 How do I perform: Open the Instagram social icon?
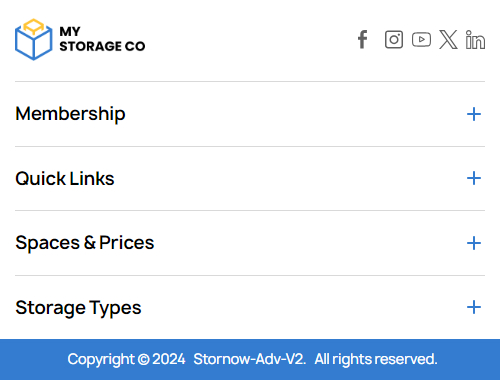pyautogui.click(x=394, y=40)
